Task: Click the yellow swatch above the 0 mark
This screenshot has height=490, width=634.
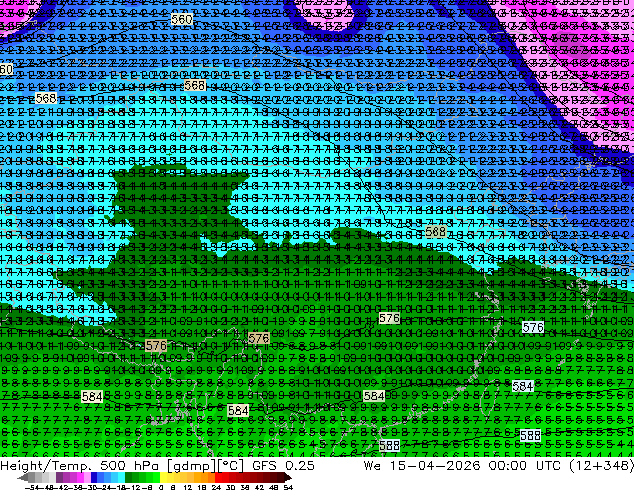Action: (x=163, y=477)
